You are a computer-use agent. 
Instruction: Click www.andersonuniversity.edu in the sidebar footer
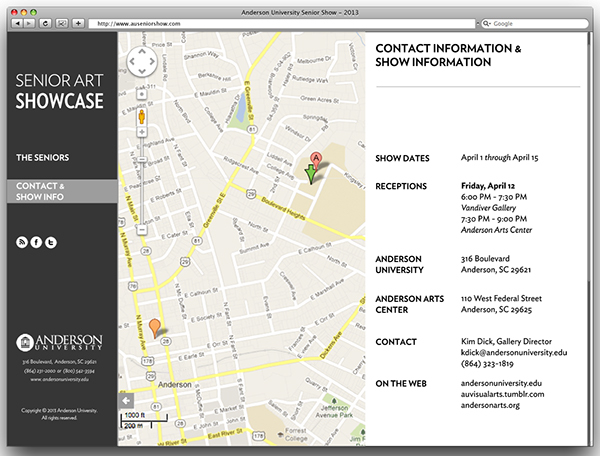(x=59, y=379)
